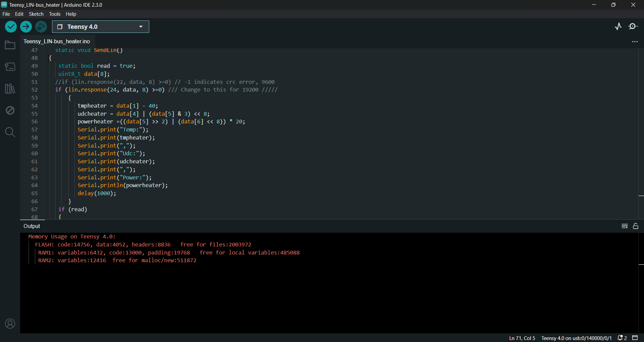This screenshot has height=342, width=644.
Task: Open the Debug sidebar panel
Action: coord(10,110)
